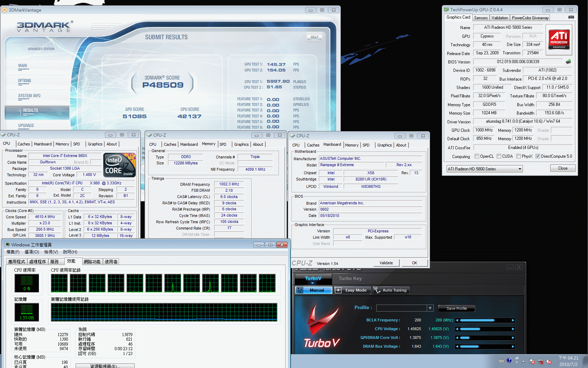Screen dimensions: 588x368
Task: Click the muted volume speaker tray icon
Action: pyautogui.click(x=549, y=361)
